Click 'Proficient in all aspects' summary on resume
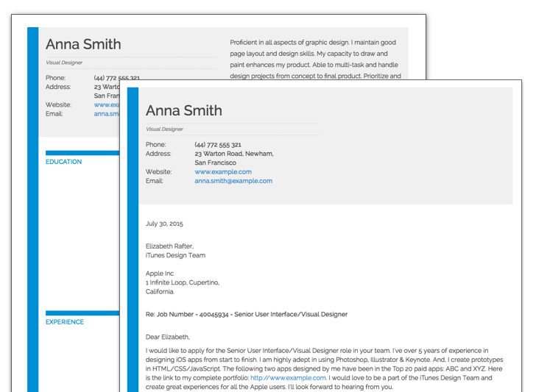The height and width of the screenshot is (392, 536). tap(315, 59)
